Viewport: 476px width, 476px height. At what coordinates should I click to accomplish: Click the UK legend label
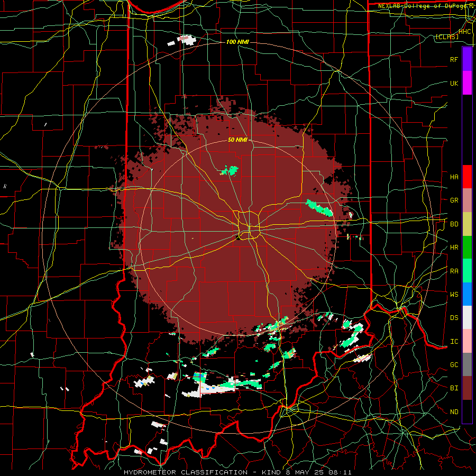click(454, 83)
